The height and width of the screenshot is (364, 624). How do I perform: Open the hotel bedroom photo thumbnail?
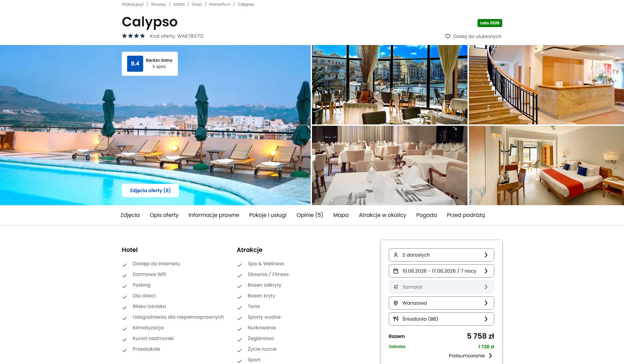[x=546, y=165]
